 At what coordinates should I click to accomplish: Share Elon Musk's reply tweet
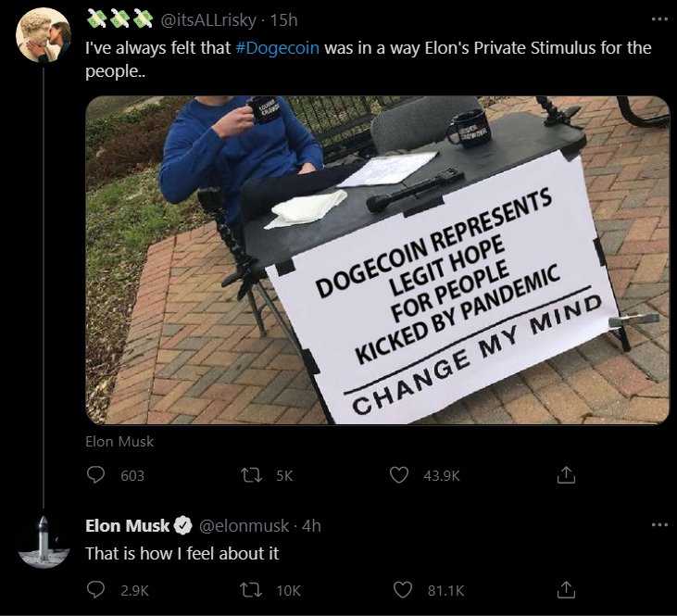pos(566,590)
